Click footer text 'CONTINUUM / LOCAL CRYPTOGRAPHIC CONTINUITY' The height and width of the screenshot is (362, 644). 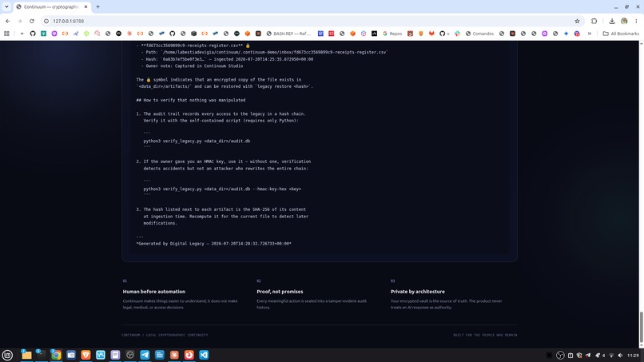point(165,336)
